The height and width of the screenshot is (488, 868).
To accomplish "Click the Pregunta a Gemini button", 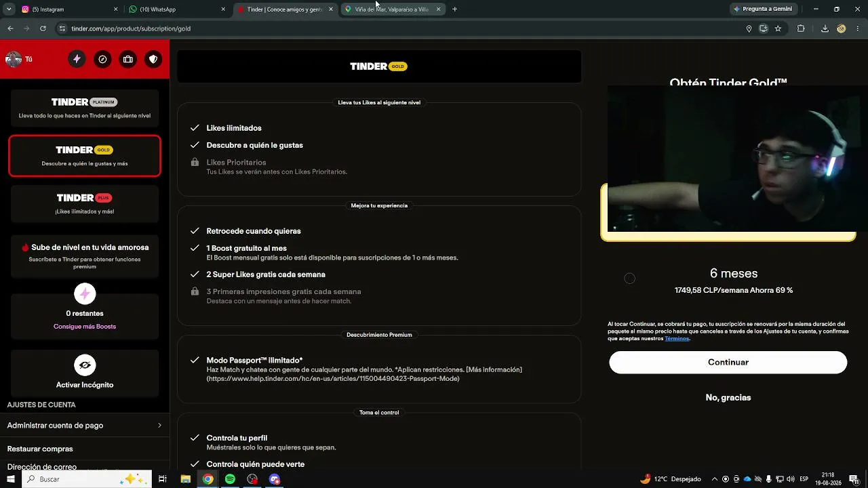I will 762,9.
